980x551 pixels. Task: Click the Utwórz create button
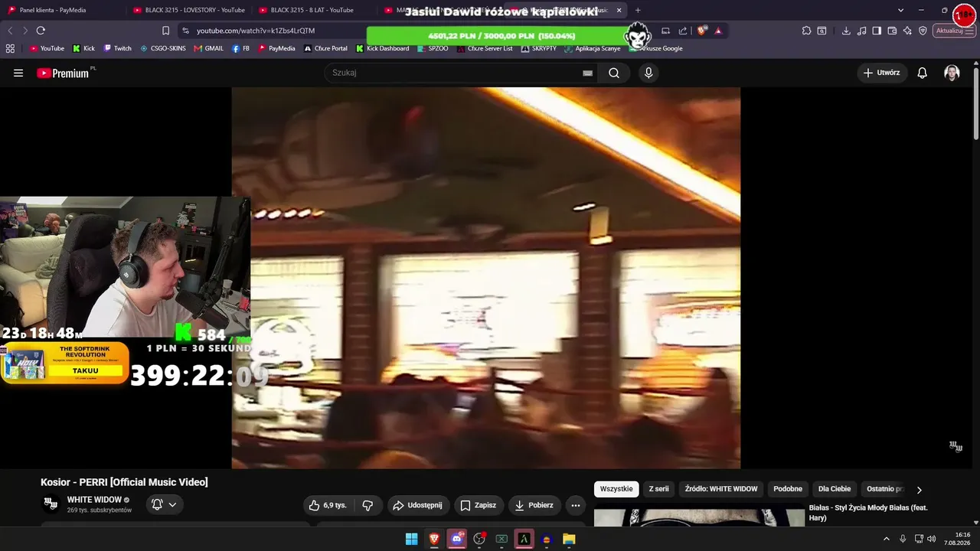tap(882, 73)
